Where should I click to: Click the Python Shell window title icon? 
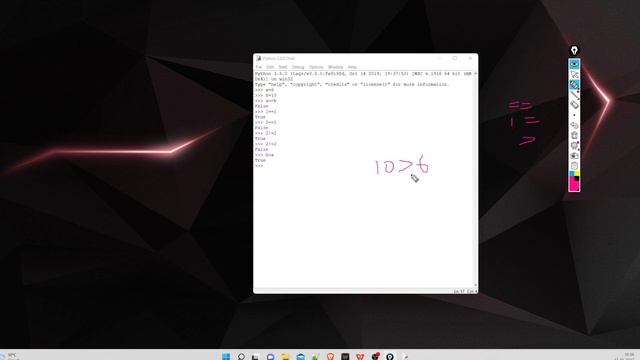pyautogui.click(x=258, y=58)
